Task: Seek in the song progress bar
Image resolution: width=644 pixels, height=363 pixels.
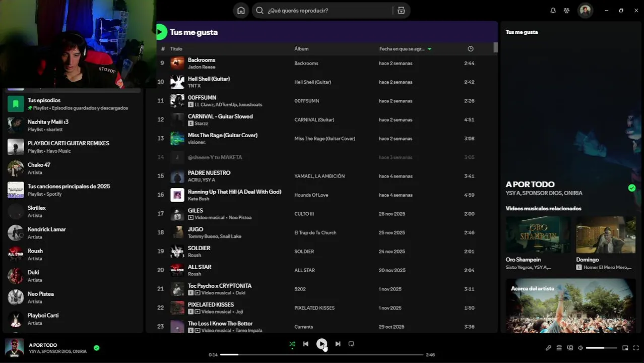Action: [321, 354]
